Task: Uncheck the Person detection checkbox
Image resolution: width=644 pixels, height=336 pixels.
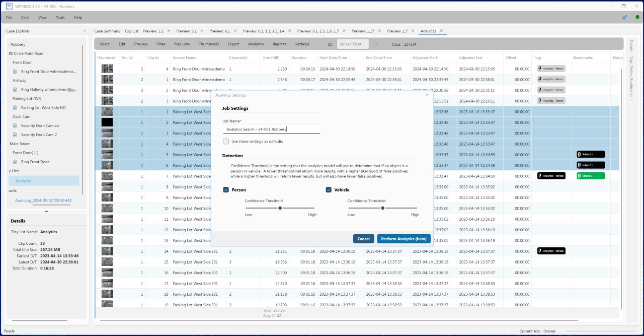Action: pos(226,190)
